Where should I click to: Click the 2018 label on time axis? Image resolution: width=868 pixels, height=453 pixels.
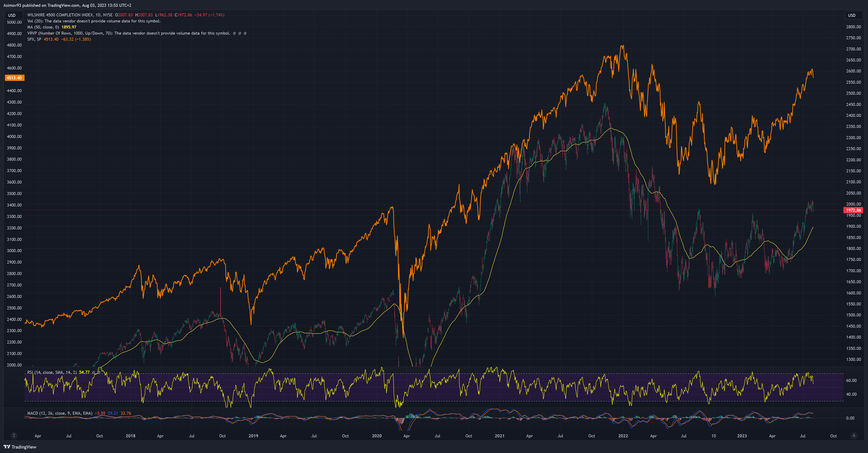coord(130,436)
